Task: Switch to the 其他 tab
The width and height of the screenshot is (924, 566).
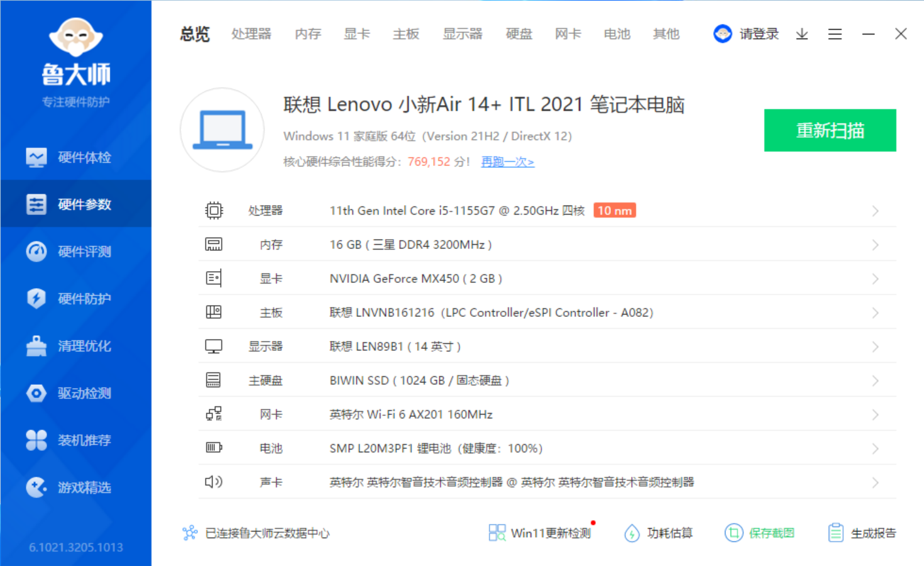Action: pos(666,34)
